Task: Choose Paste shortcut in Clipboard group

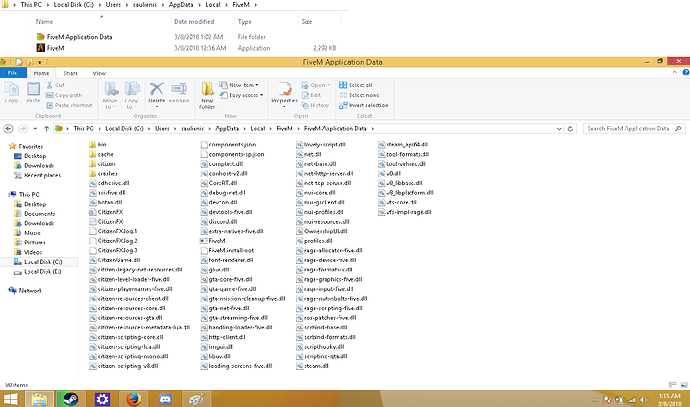Action: [x=69, y=105]
